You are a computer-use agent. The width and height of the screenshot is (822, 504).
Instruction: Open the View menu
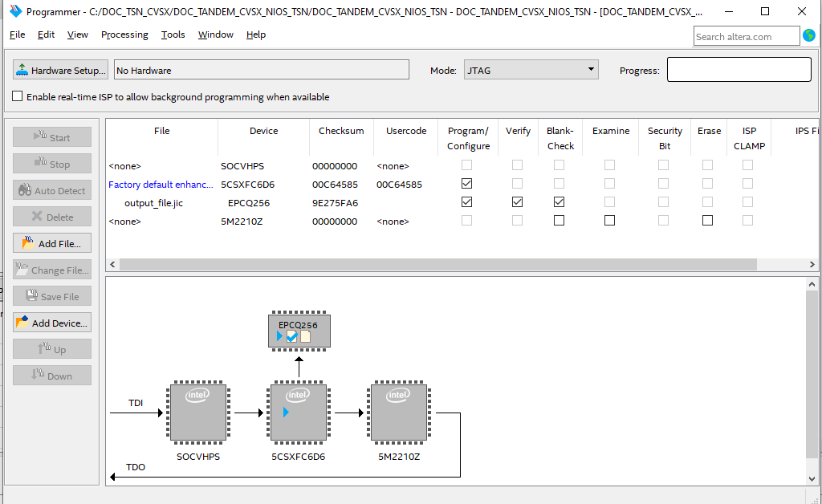[x=78, y=35]
